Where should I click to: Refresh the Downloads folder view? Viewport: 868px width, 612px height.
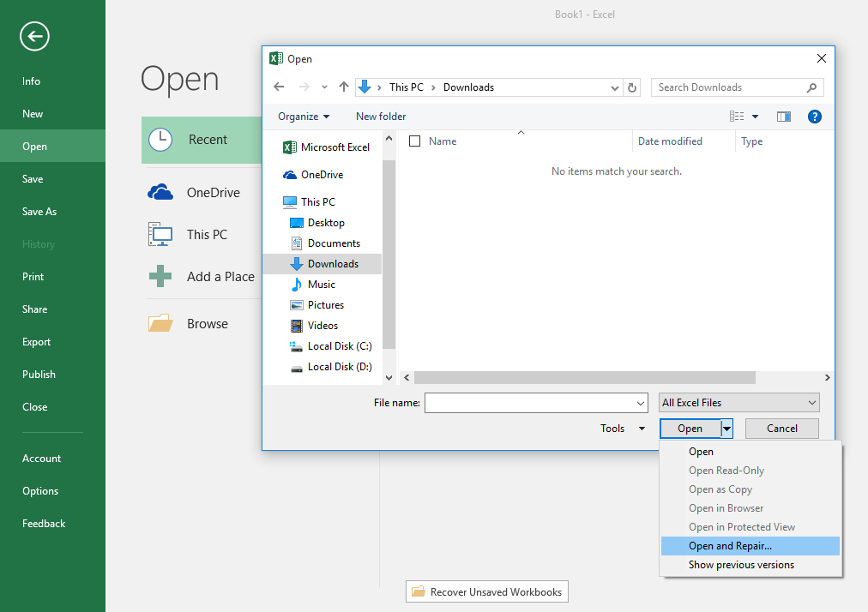[x=631, y=87]
